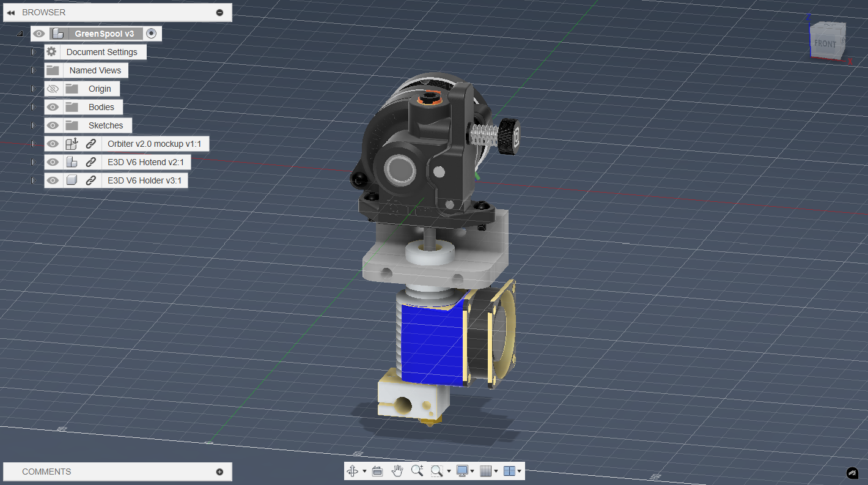Select the GreenSpool v3 root label
The height and width of the screenshot is (485, 868).
105,34
